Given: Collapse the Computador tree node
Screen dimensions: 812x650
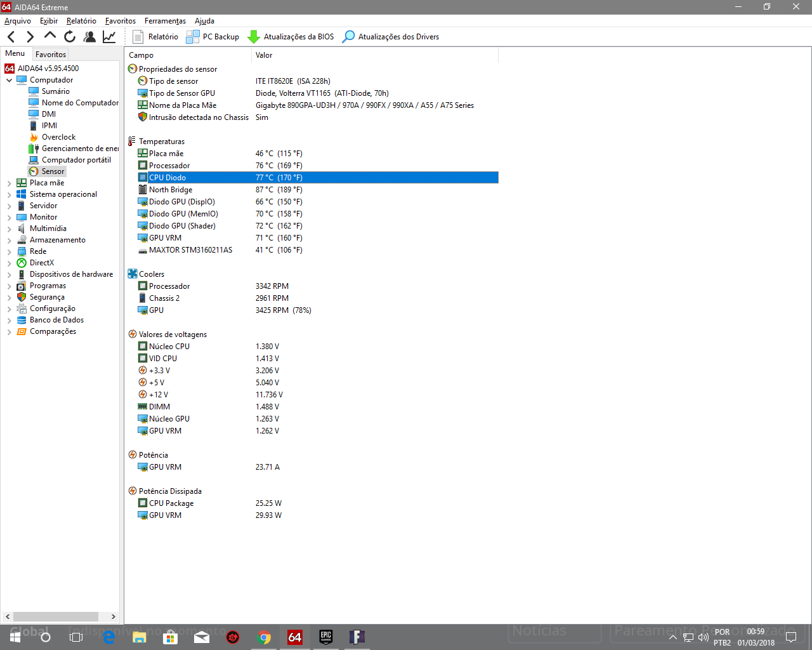Looking at the screenshot, I should 9,80.
